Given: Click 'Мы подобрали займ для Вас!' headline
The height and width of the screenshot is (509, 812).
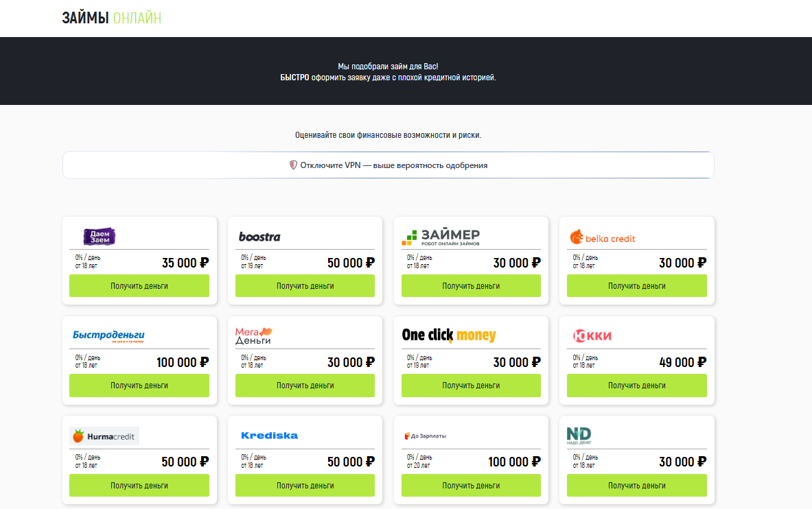Looking at the screenshot, I should 388,67.
